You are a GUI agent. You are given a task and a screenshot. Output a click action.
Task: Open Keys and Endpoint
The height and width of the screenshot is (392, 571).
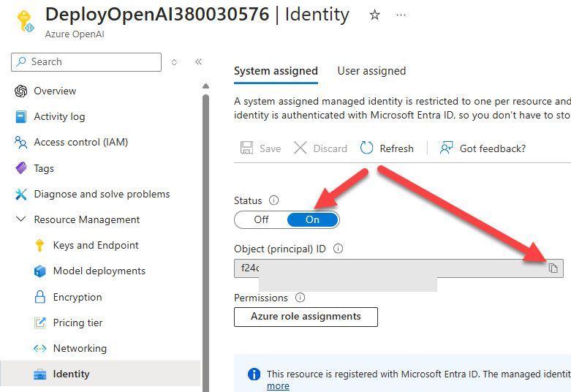point(96,245)
